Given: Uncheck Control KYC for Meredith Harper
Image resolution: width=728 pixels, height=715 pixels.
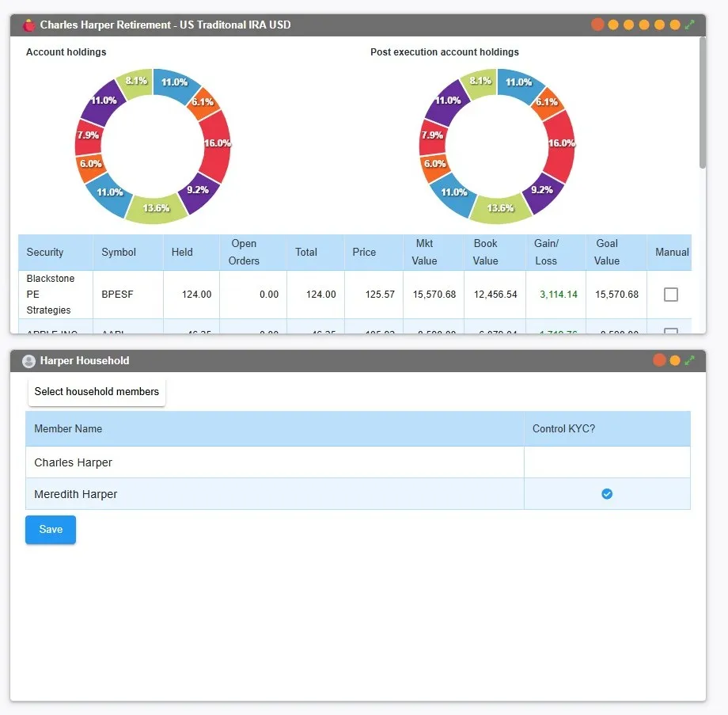Looking at the screenshot, I should (x=607, y=494).
